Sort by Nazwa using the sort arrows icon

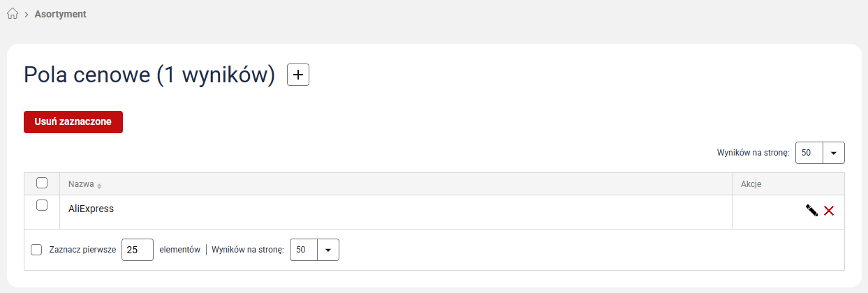[99, 186]
